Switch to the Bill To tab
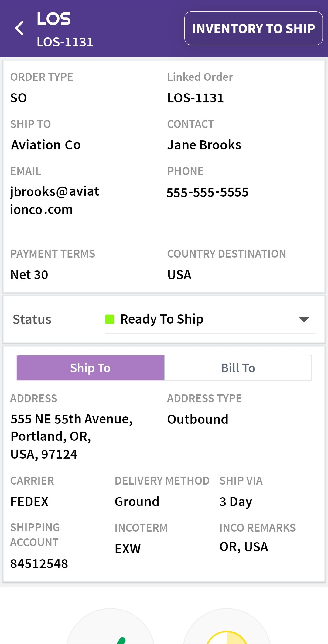This screenshot has width=328, height=644. [x=238, y=368]
